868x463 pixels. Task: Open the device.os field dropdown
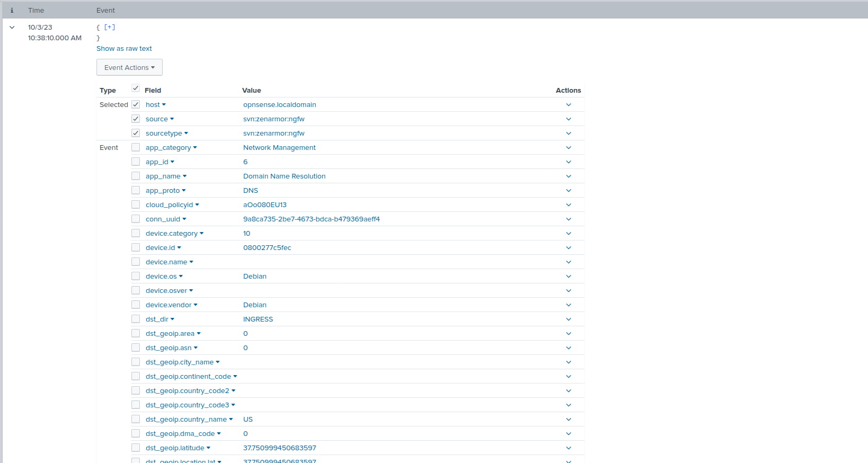tap(164, 277)
